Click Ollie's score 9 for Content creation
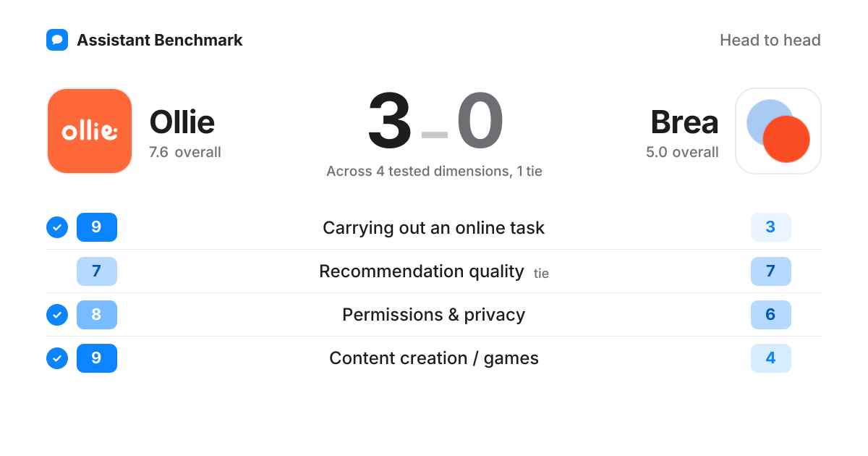868x456 pixels. 97,358
